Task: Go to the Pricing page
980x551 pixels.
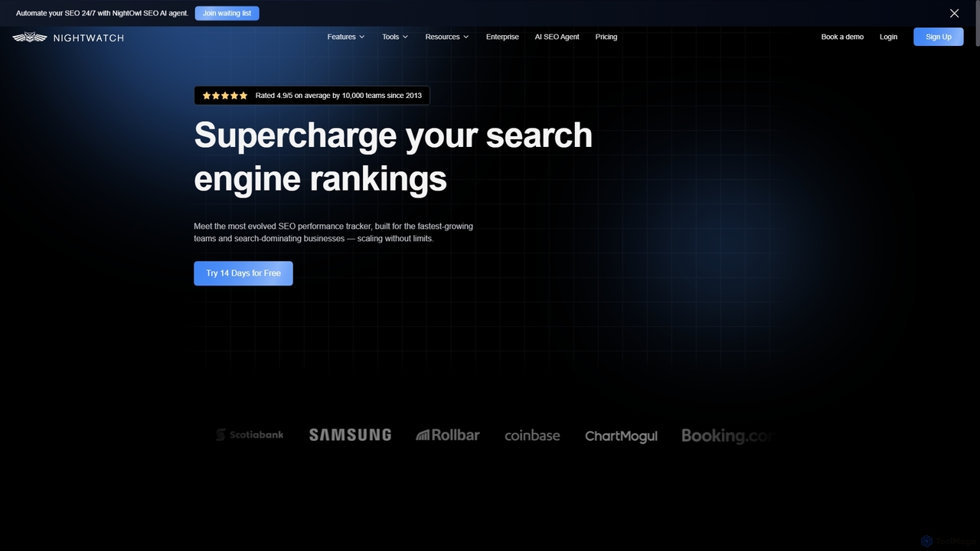Action: click(606, 37)
